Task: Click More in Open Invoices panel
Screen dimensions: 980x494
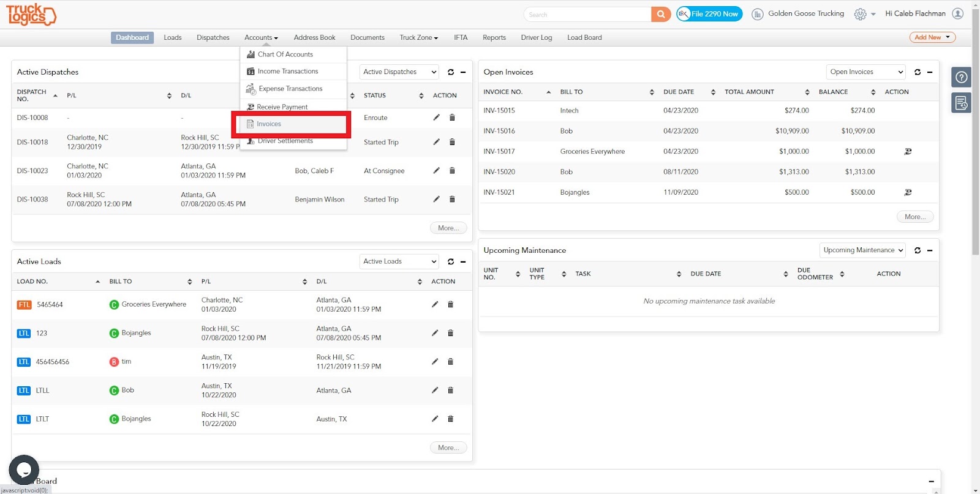Action: (915, 217)
